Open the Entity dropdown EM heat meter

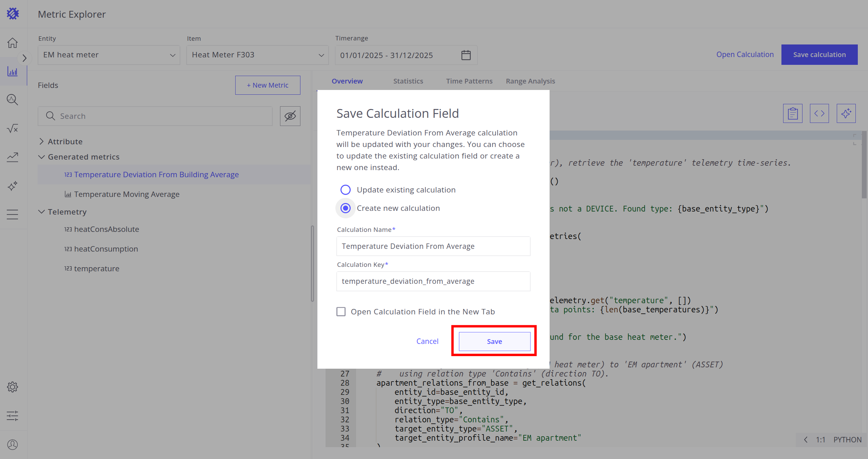point(109,55)
